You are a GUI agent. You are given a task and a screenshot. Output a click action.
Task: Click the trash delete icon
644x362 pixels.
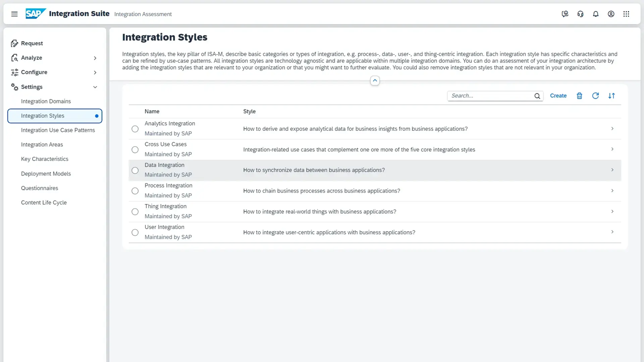579,96
